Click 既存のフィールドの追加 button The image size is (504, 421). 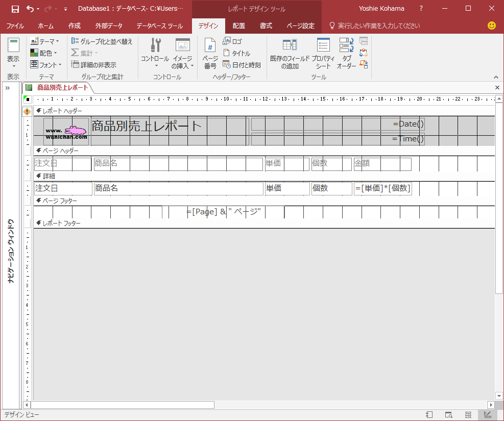290,53
